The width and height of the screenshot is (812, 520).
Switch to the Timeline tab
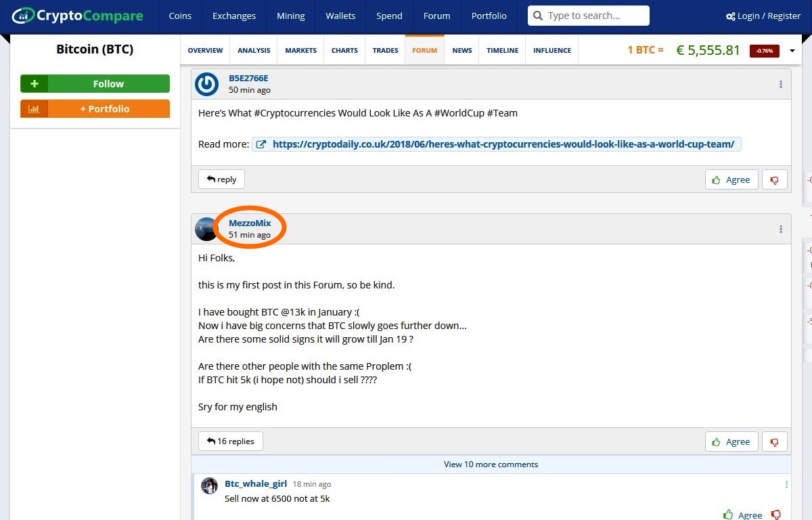[503, 50]
